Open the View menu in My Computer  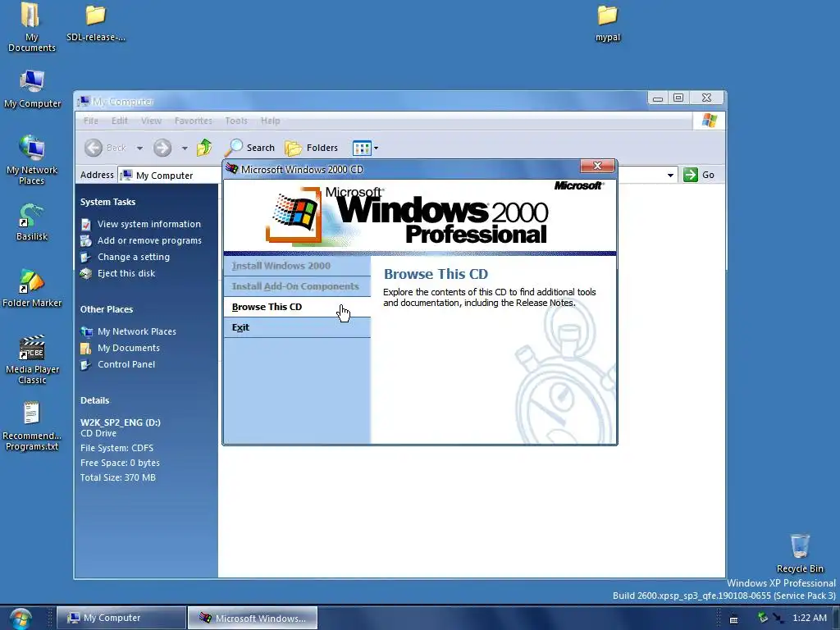pyautogui.click(x=151, y=121)
